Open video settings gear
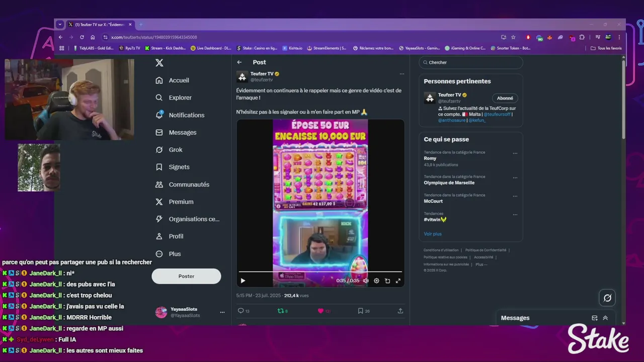644x362 pixels. (376, 281)
